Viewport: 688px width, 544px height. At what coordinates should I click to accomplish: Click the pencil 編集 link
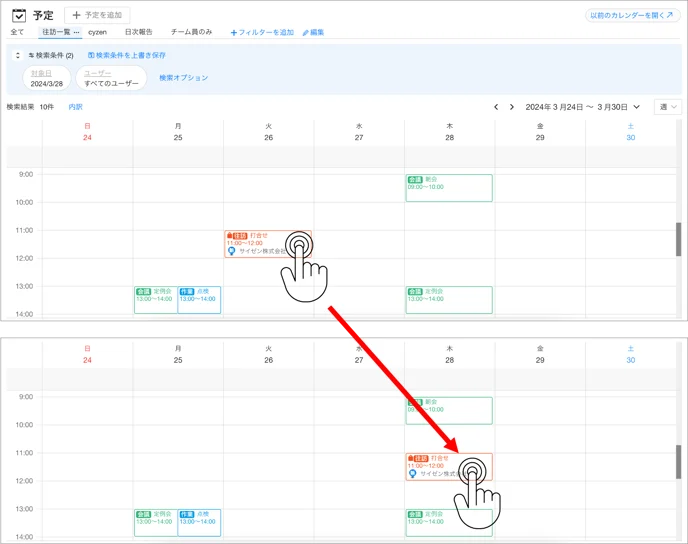[x=313, y=32]
